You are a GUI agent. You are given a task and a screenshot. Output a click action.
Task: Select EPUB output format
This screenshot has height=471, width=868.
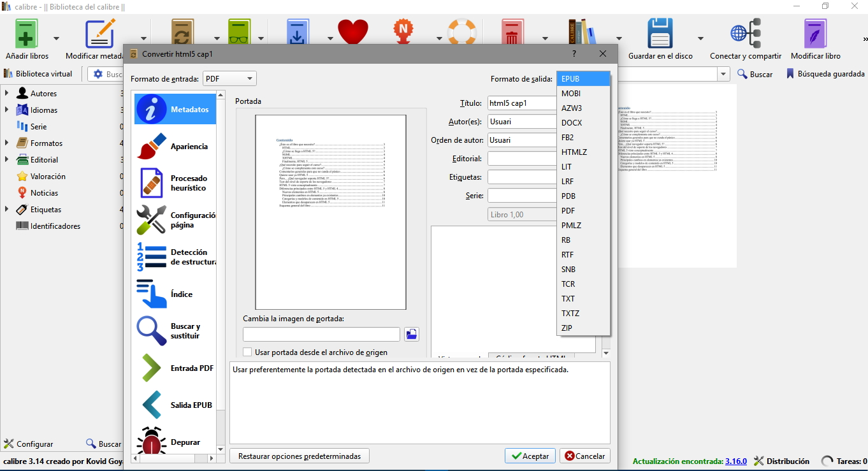(x=583, y=79)
